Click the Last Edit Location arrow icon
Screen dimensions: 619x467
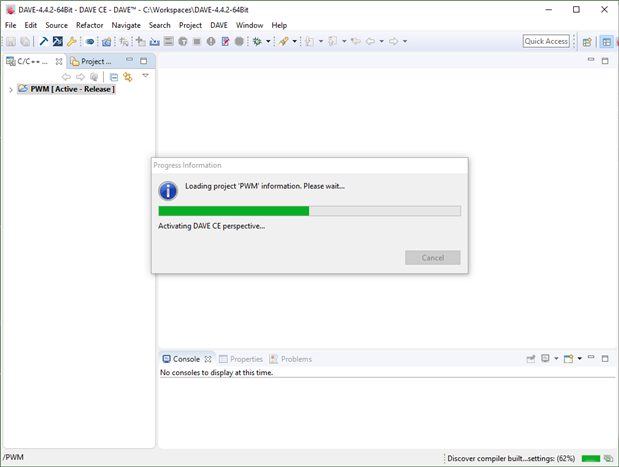[x=356, y=41]
